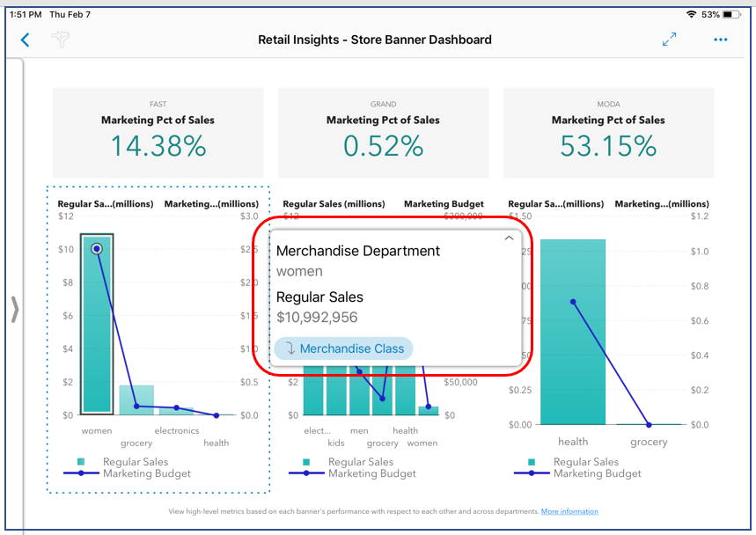Image resolution: width=756 pixels, height=535 pixels.
Task: Select the MODA Marketing Pct of Sales tile
Action: [x=608, y=133]
